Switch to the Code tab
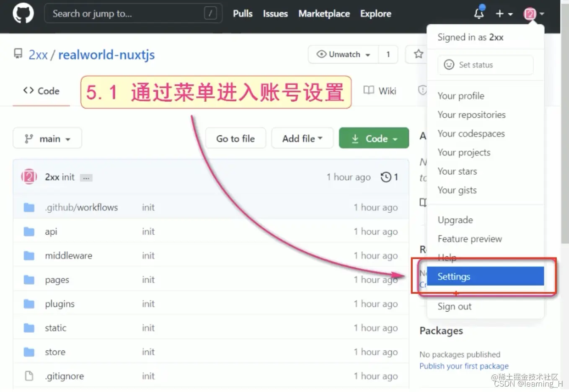The image size is (569, 392). [x=41, y=91]
